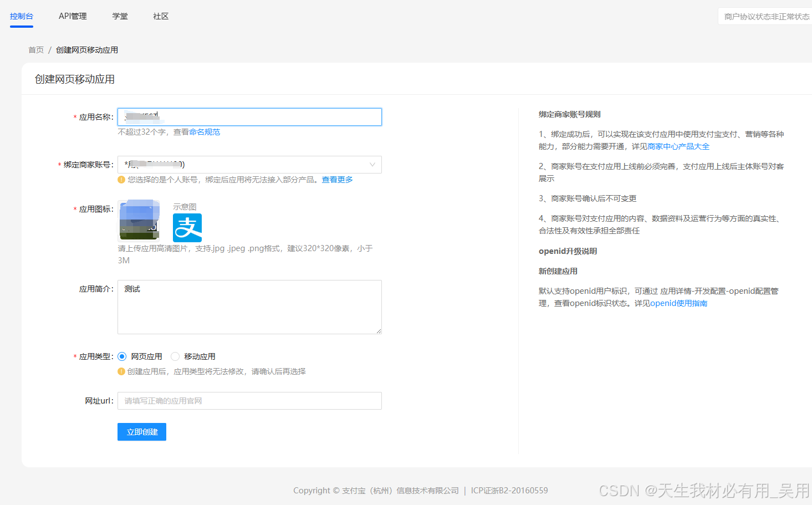Image resolution: width=812 pixels, height=505 pixels.
Task: Open the openid使用指南 link
Action: pos(678,303)
